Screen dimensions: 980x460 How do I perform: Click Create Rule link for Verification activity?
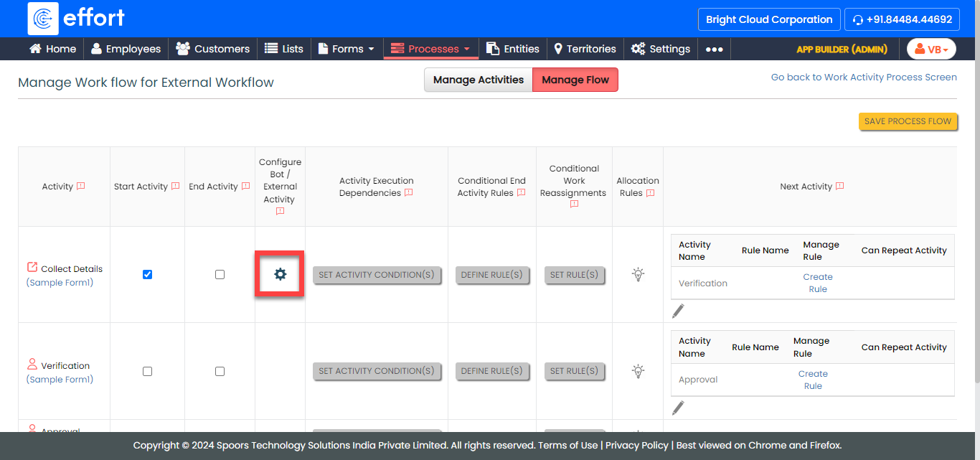coord(817,283)
